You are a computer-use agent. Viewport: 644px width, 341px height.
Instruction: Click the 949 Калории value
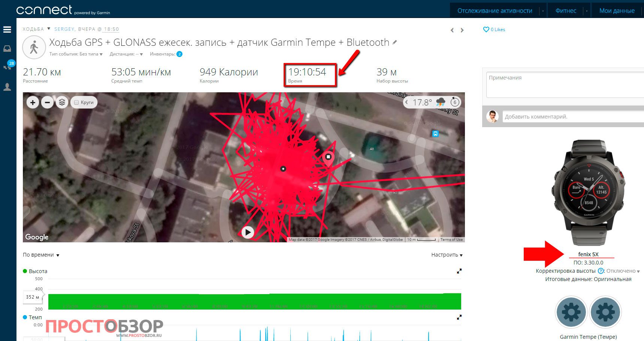(229, 72)
